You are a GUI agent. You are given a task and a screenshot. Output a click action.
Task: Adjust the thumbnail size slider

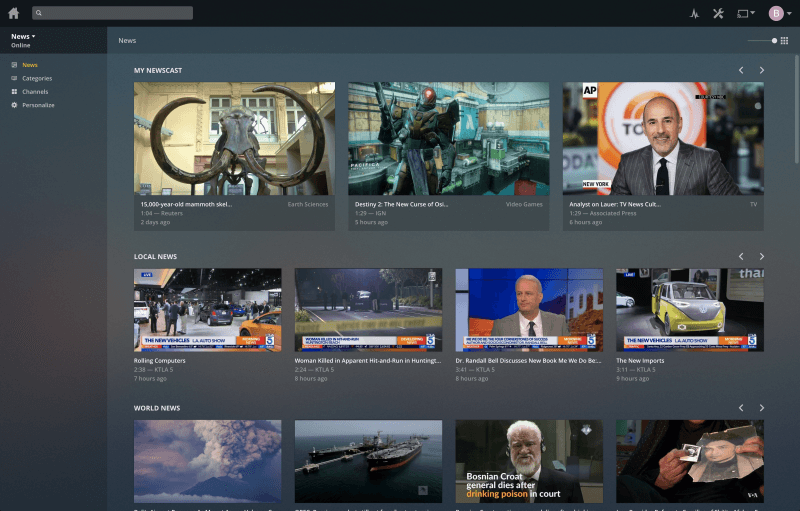(773, 41)
